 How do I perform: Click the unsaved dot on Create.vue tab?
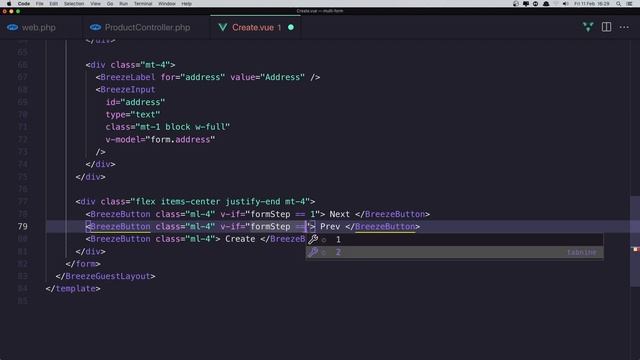291,27
